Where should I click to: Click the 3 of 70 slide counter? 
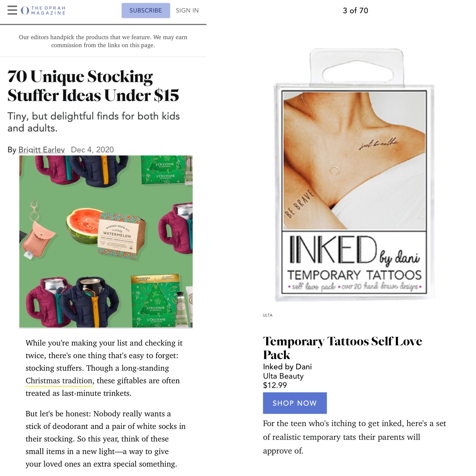pyautogui.click(x=355, y=11)
